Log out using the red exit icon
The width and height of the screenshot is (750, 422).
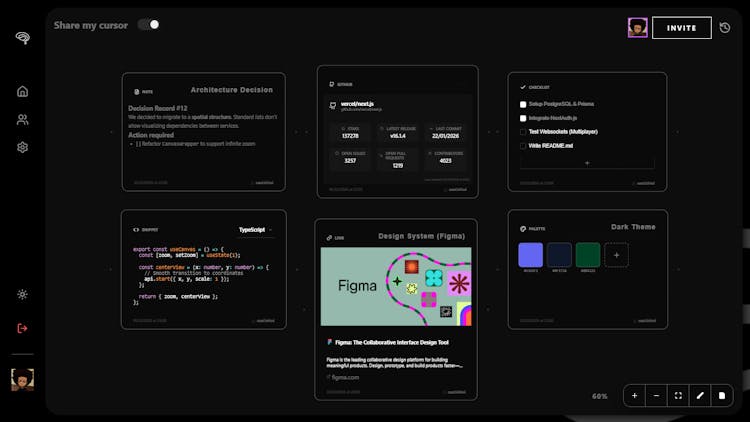[22, 328]
